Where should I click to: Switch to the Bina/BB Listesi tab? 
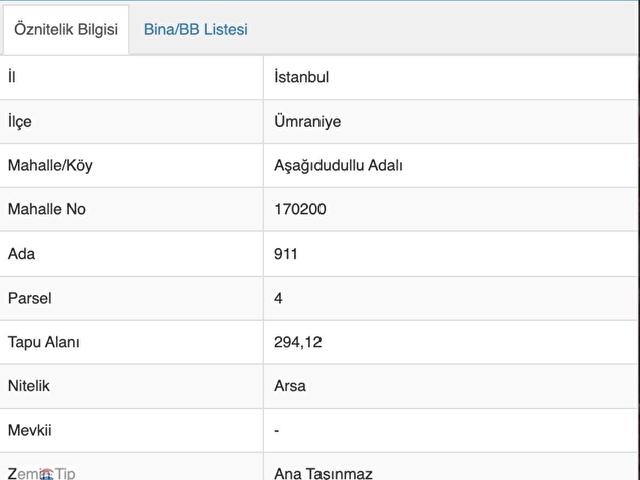[196, 30]
